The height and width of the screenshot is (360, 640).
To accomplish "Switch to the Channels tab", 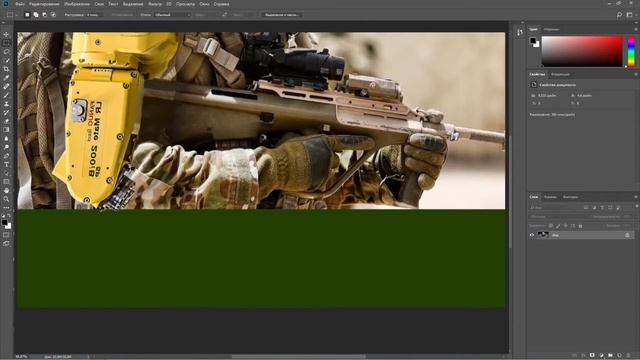I will [x=550, y=197].
